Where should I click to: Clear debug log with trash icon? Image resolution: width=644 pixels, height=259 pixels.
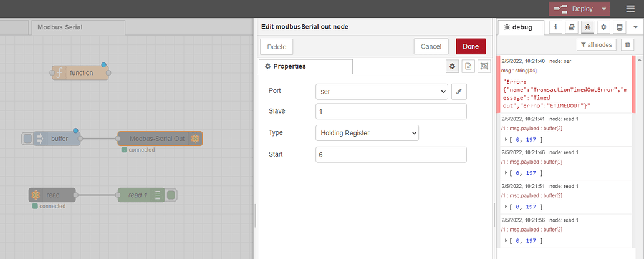tap(627, 44)
